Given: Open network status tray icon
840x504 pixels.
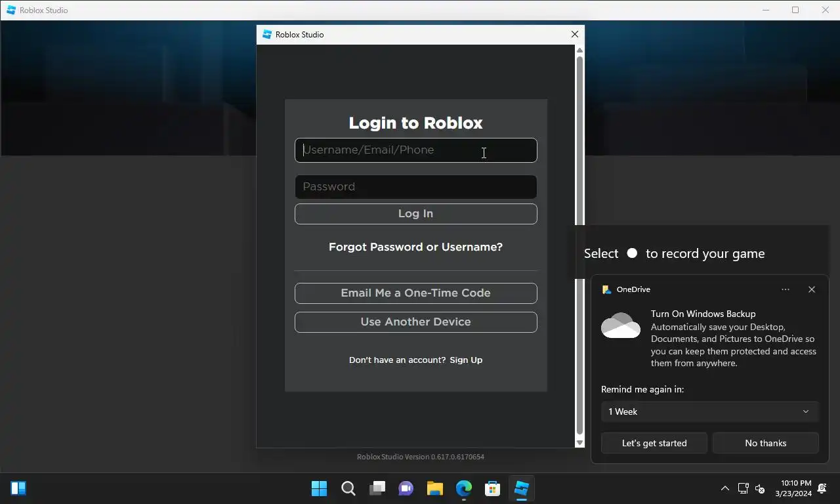Looking at the screenshot, I should click(743, 488).
